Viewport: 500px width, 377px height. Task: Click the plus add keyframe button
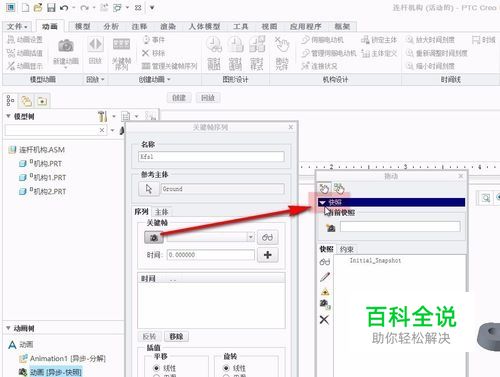[268, 255]
